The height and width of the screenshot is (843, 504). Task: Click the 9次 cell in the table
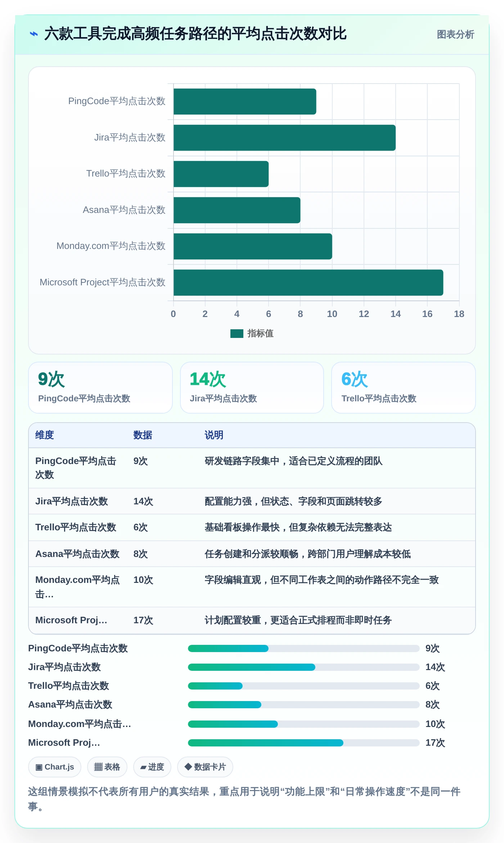pyautogui.click(x=140, y=461)
